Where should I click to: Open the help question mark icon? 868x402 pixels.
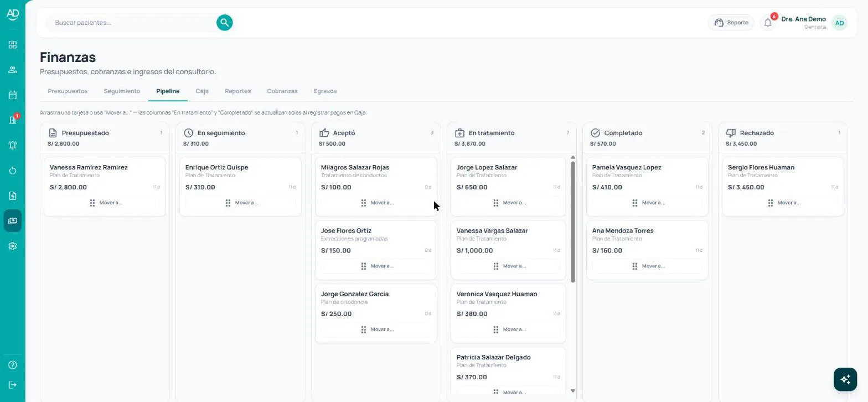pos(13,365)
